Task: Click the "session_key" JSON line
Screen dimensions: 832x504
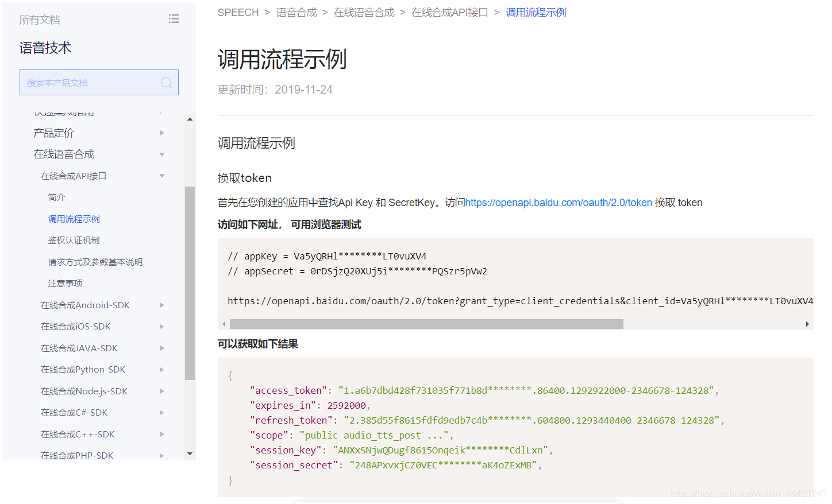Action: pos(401,451)
